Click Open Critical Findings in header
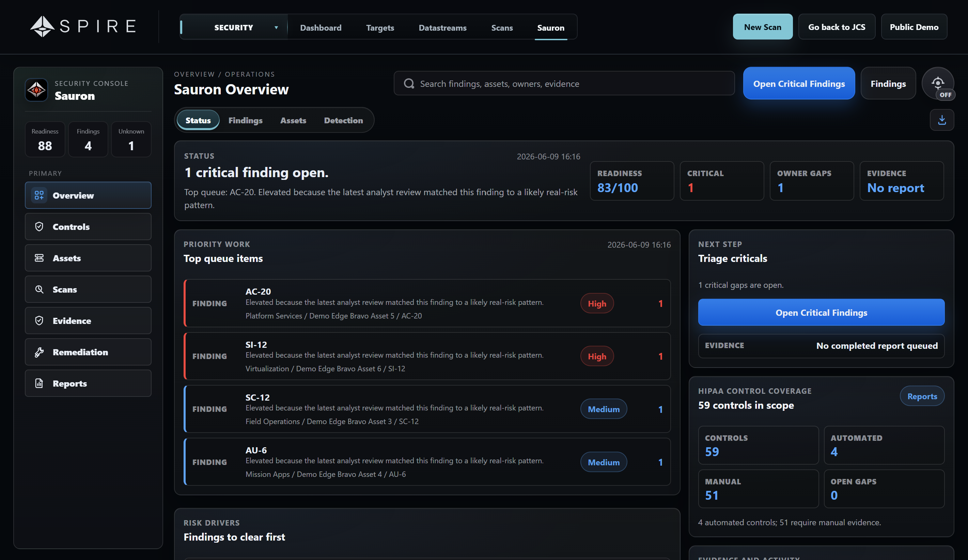968x560 pixels. click(799, 83)
